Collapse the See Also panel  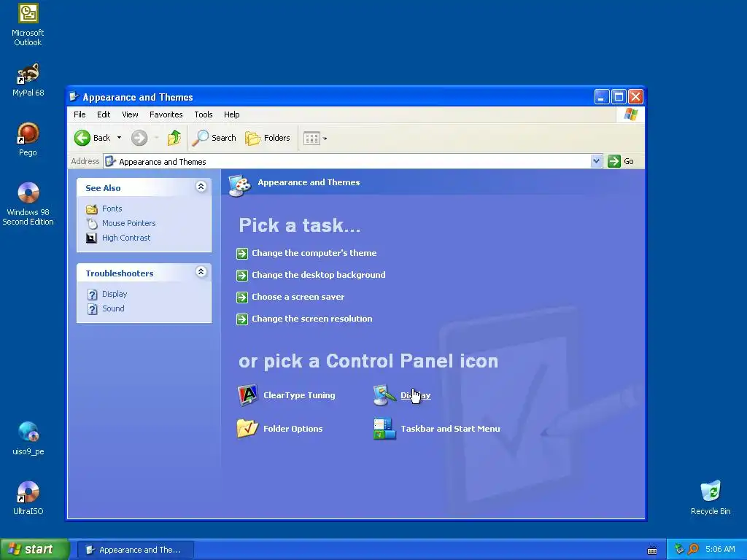(x=201, y=187)
